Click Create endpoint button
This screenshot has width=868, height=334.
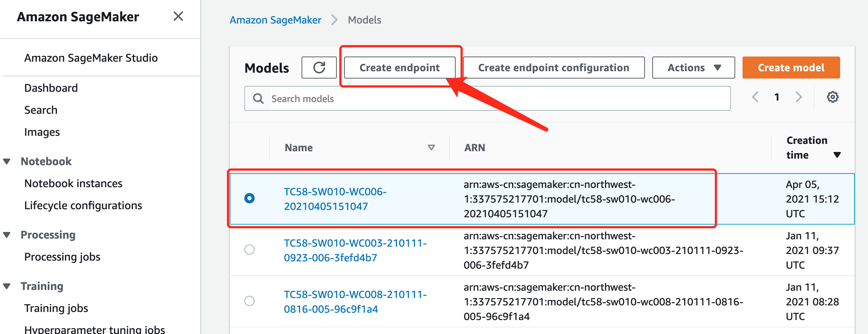[x=400, y=68]
